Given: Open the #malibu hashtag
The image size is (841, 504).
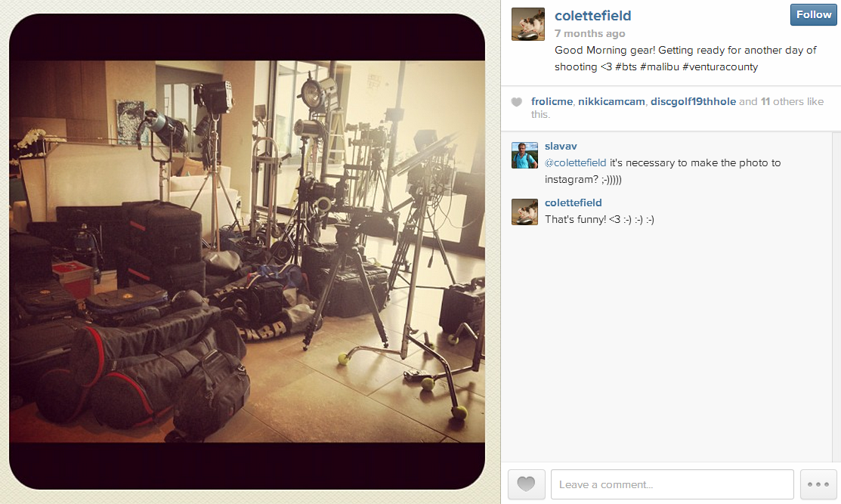Looking at the screenshot, I should click(660, 66).
